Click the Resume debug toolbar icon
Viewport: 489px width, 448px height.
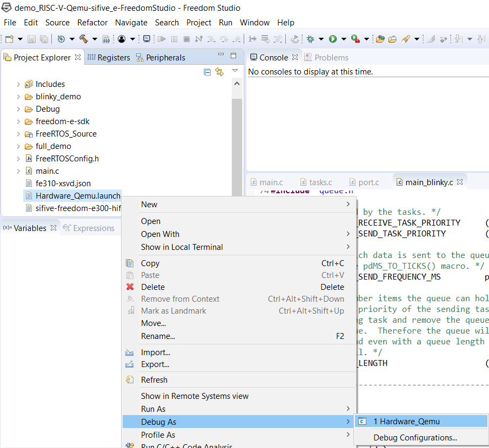(162, 39)
